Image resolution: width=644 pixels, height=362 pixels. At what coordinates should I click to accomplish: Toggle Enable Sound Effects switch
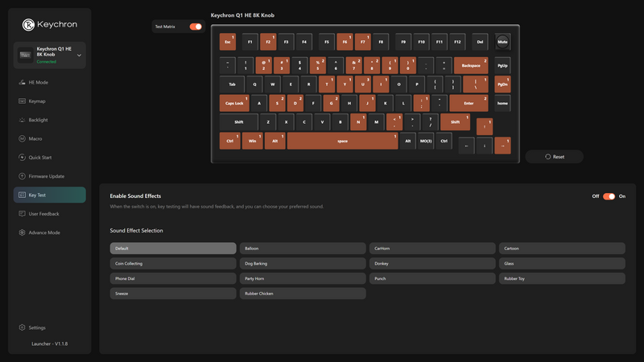(609, 196)
